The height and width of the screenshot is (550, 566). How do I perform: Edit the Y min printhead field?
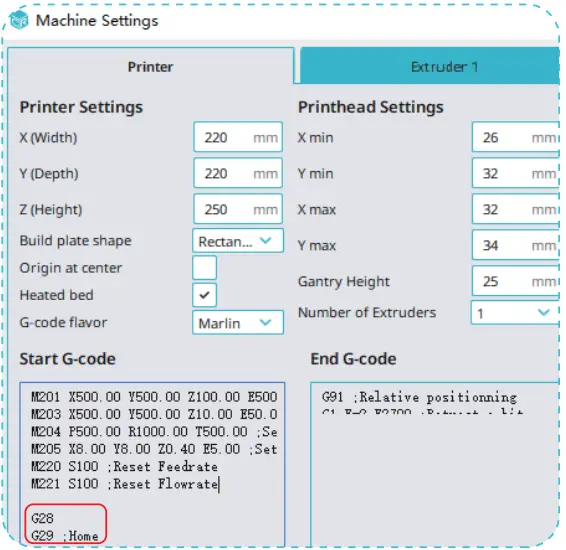pyautogui.click(x=515, y=173)
